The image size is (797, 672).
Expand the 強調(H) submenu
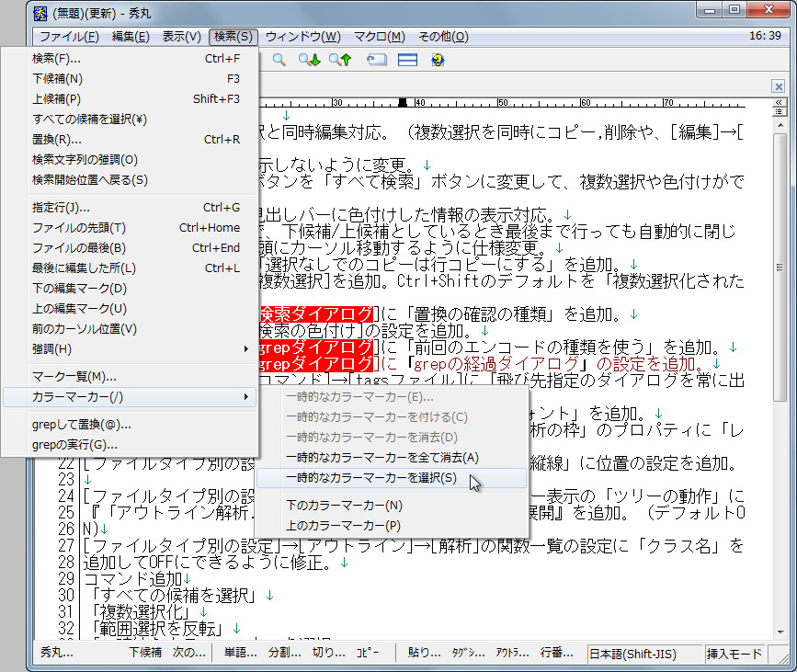130,349
